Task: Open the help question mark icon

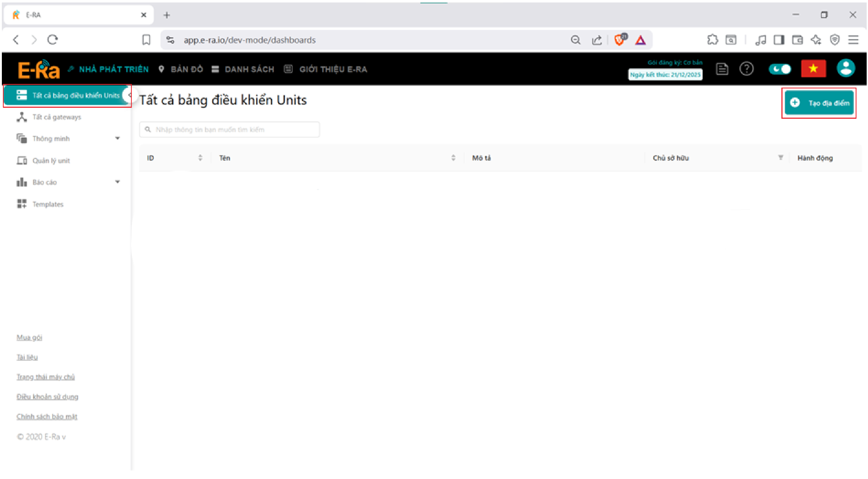Action: tap(746, 69)
